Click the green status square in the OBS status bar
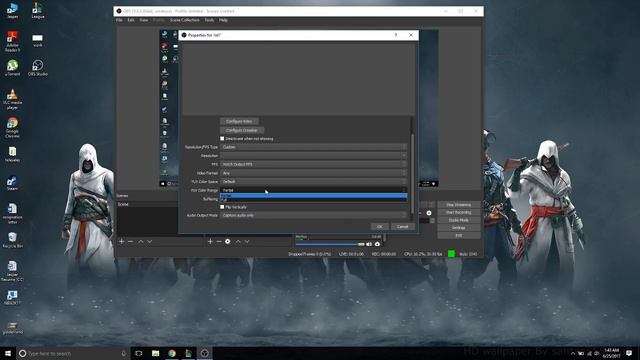640x360 pixels. click(x=451, y=254)
